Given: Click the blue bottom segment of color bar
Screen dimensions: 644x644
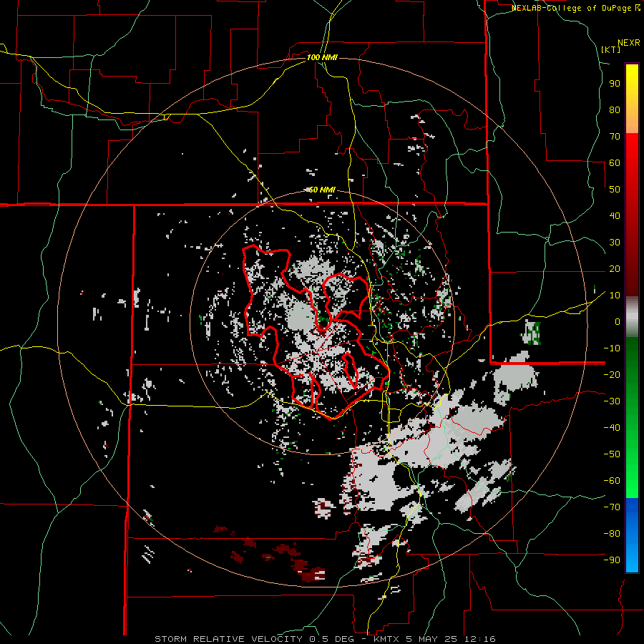Looking at the screenshot, I should coord(632,535).
